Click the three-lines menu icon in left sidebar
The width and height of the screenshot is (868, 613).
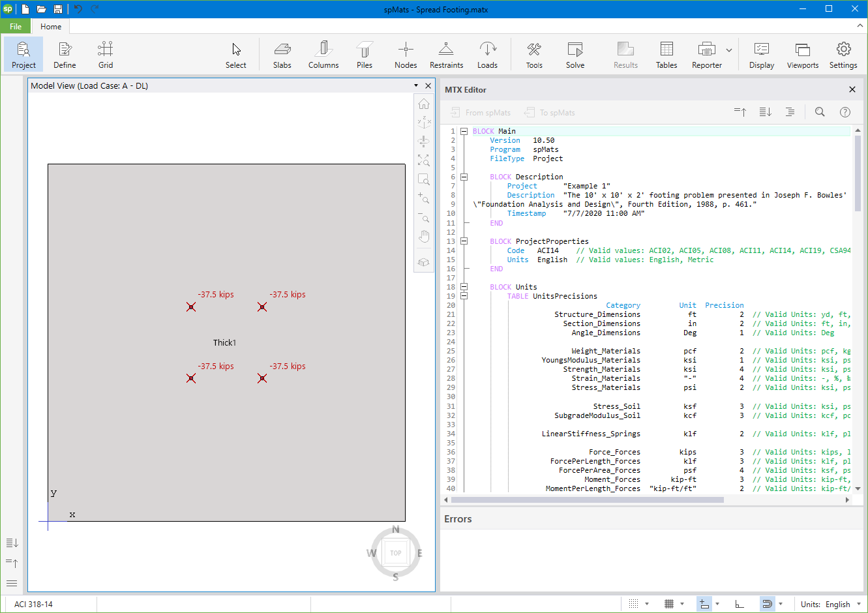12,583
